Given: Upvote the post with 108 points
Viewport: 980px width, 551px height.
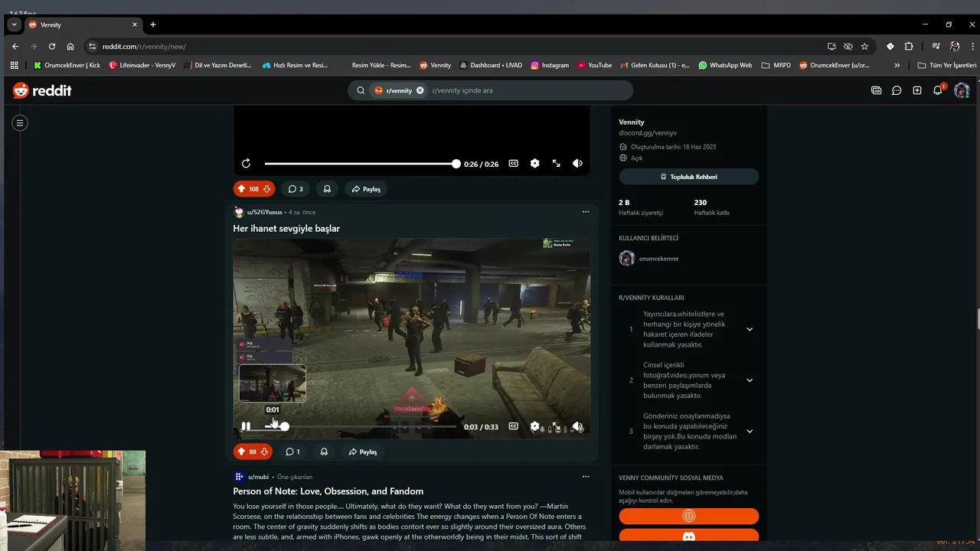Looking at the screenshot, I should coord(241,189).
